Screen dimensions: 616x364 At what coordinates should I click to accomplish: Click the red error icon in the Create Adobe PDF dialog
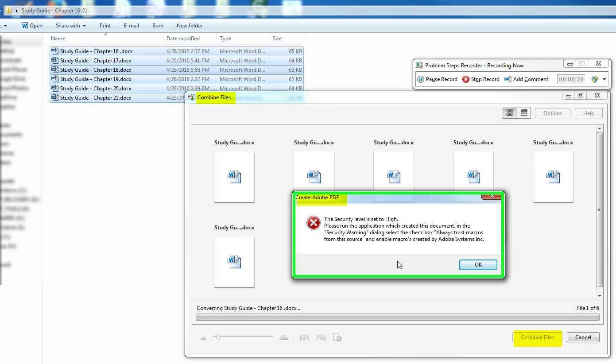313,223
